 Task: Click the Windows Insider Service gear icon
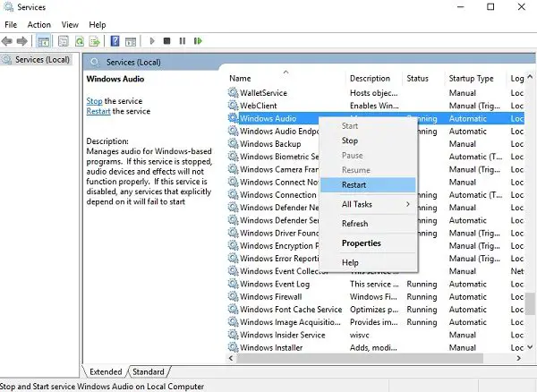tap(234, 335)
